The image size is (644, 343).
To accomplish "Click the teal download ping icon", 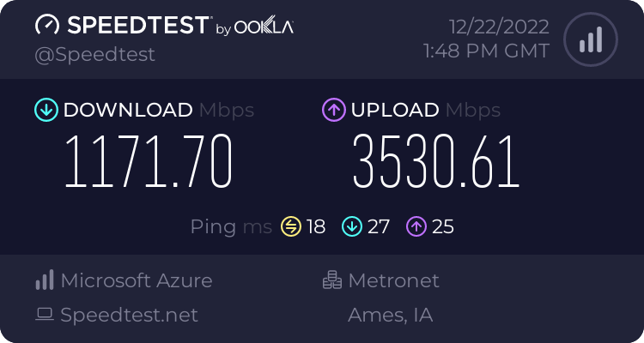I will tap(352, 227).
